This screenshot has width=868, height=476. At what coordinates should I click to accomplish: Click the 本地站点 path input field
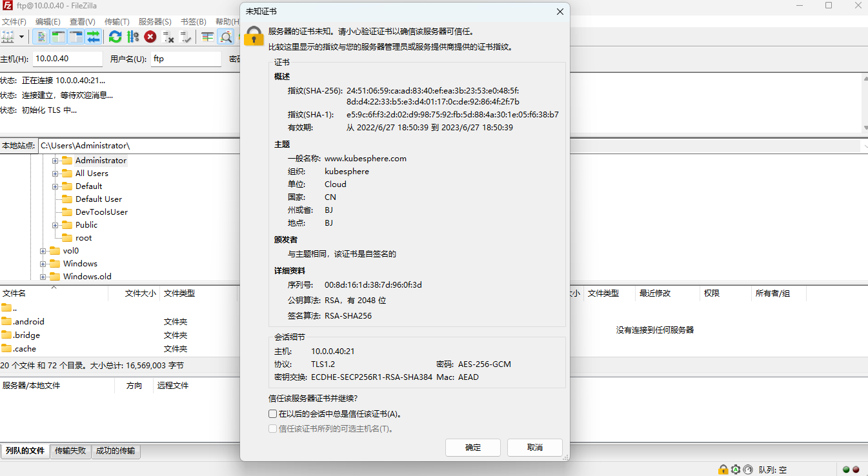[139, 146]
